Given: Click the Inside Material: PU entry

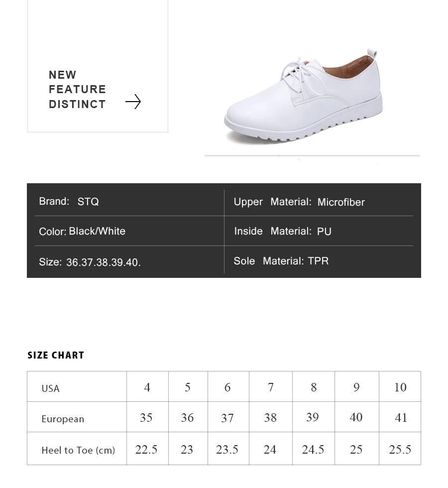Looking at the screenshot, I should 283,231.
